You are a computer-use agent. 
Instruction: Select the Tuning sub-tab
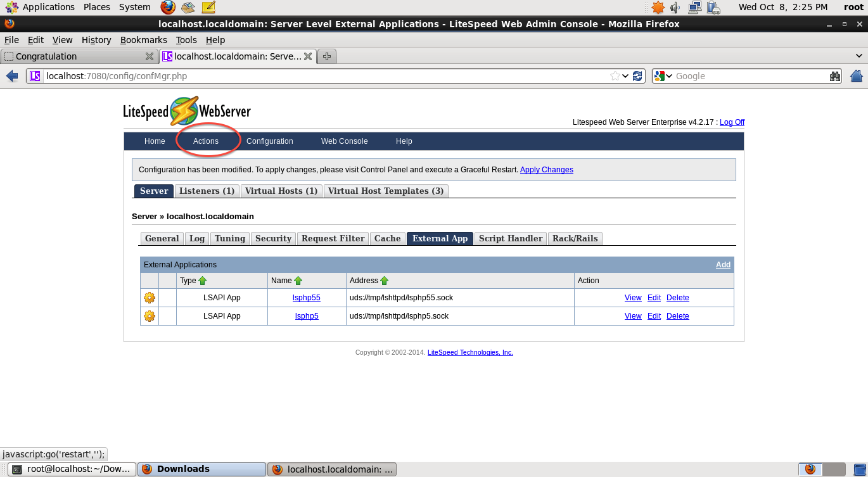coord(230,238)
